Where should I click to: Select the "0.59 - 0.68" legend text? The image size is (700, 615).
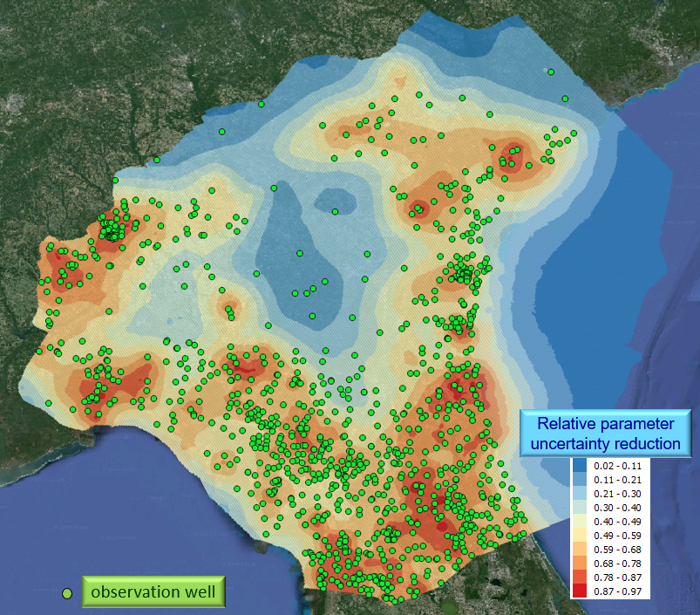tap(617, 550)
